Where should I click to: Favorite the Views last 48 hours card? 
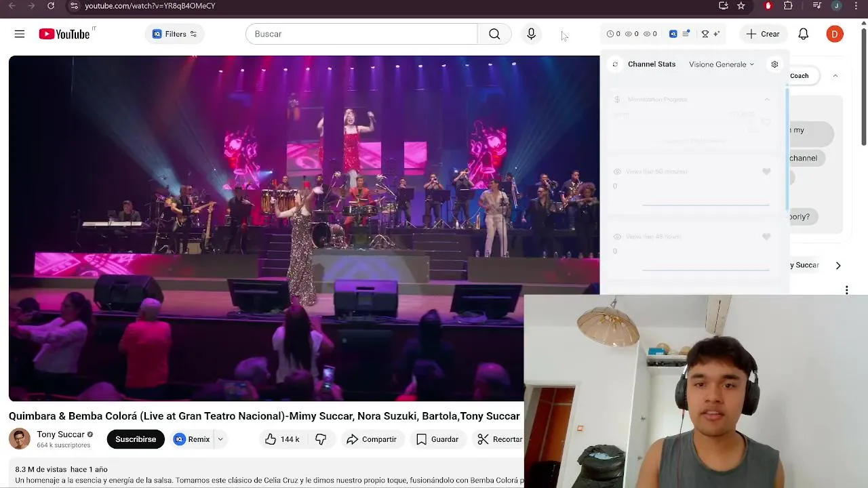coord(766,237)
